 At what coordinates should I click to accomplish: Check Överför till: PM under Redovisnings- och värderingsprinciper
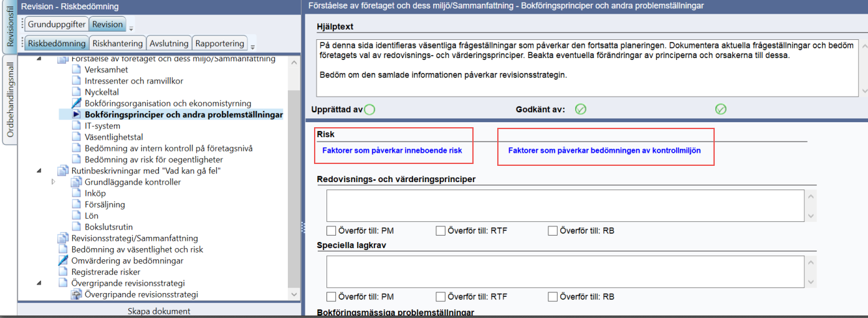[x=331, y=231]
